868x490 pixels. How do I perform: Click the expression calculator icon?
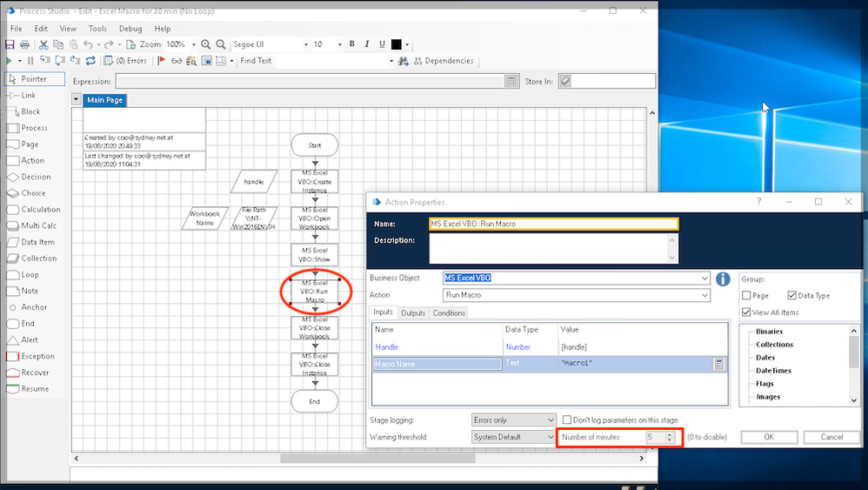511,82
